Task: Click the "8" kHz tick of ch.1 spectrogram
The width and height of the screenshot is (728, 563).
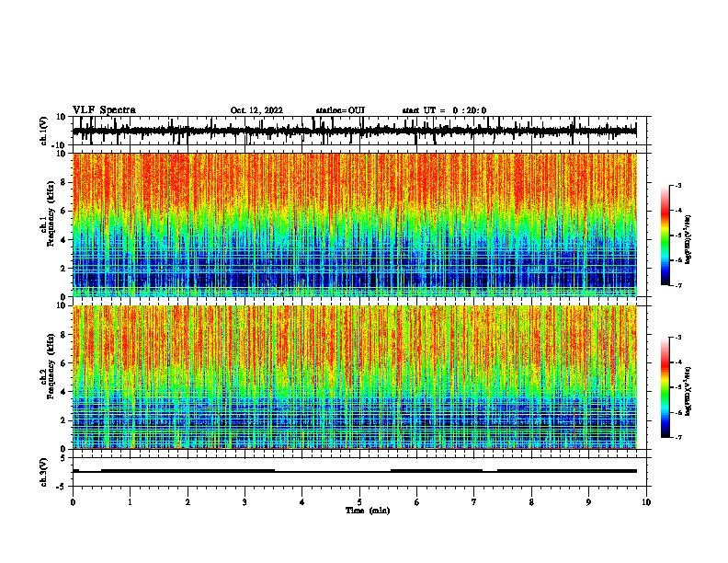Action: pos(64,182)
